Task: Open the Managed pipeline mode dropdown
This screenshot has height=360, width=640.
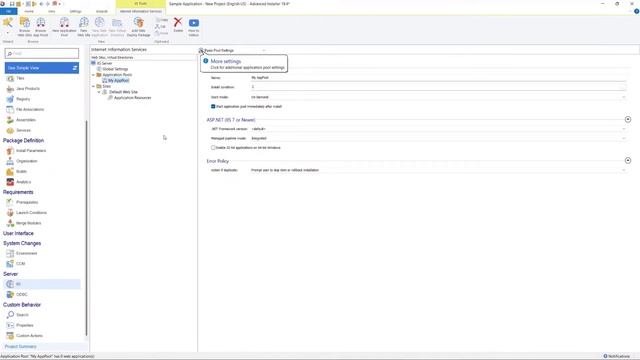Action: (438, 138)
